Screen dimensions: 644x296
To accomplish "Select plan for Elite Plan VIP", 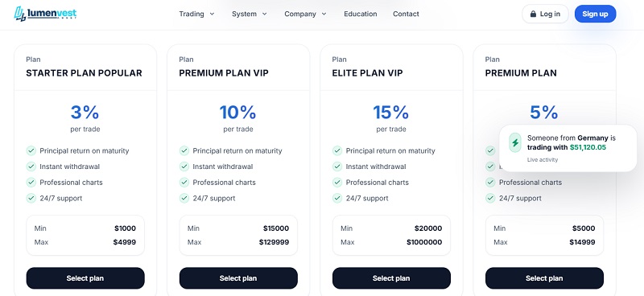I will point(391,278).
